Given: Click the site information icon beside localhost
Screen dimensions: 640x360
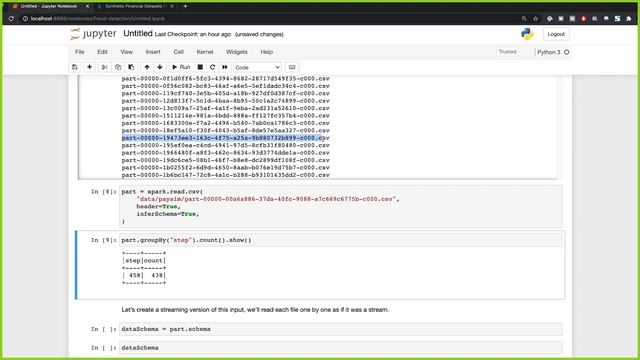Looking at the screenshot, I should tap(25, 18).
